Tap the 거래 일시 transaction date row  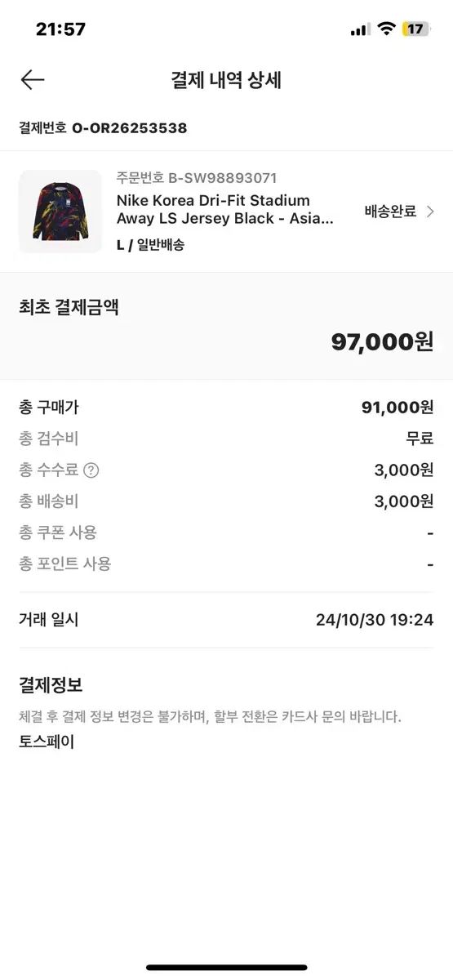(226, 620)
